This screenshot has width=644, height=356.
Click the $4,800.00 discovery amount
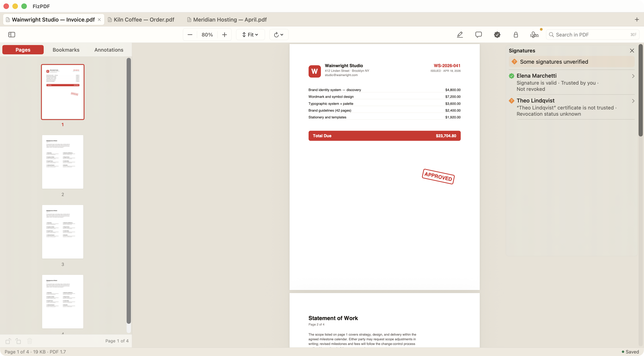(453, 90)
